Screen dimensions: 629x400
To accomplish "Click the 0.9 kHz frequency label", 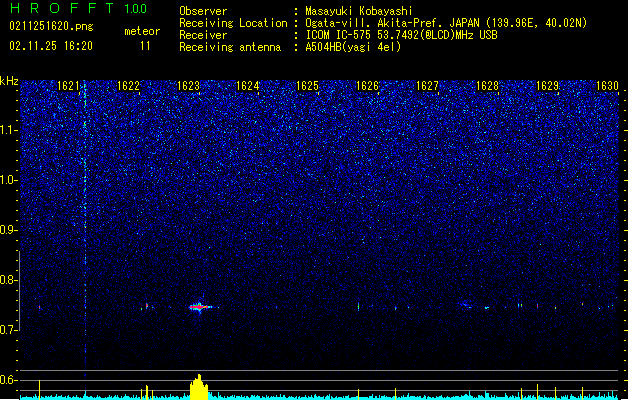I will (x=9, y=230).
